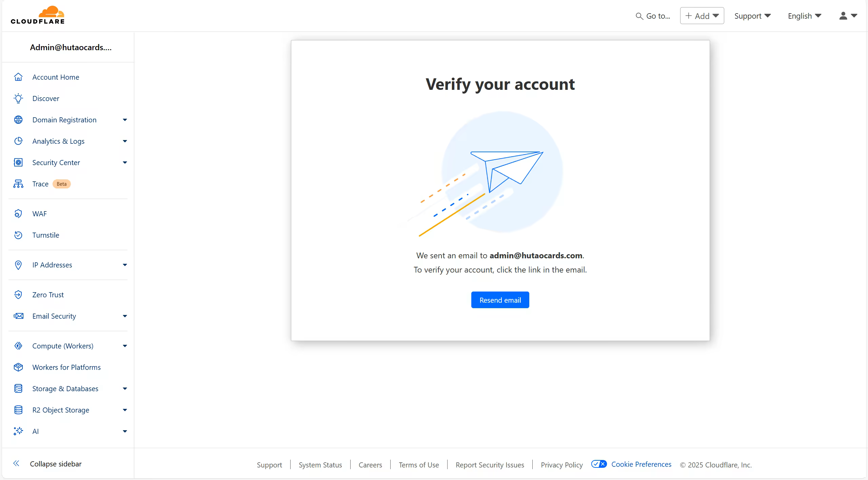Open the Add dropdown menu
The image size is (868, 480).
[702, 16]
